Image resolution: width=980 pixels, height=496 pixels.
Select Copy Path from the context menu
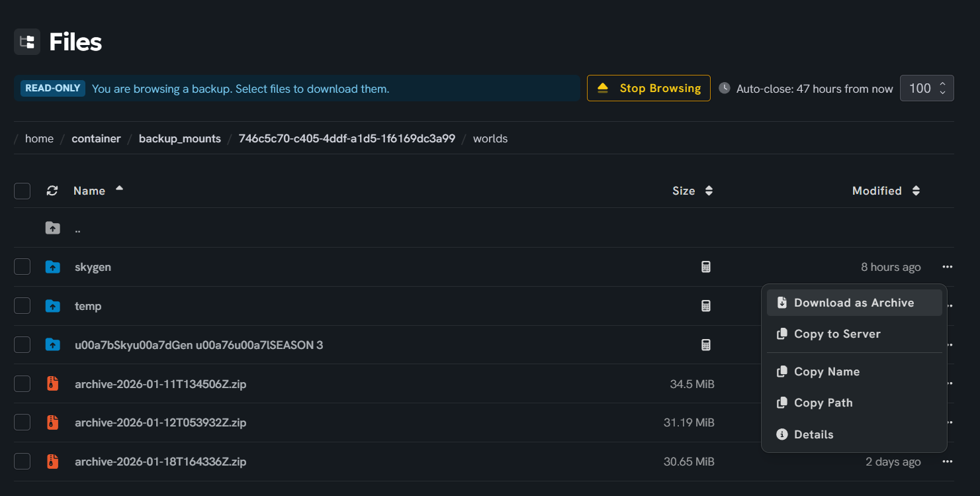(854, 403)
